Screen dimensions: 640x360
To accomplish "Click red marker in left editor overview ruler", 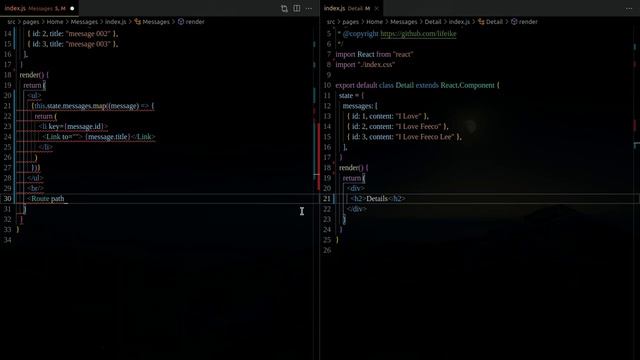I will click(318, 156).
